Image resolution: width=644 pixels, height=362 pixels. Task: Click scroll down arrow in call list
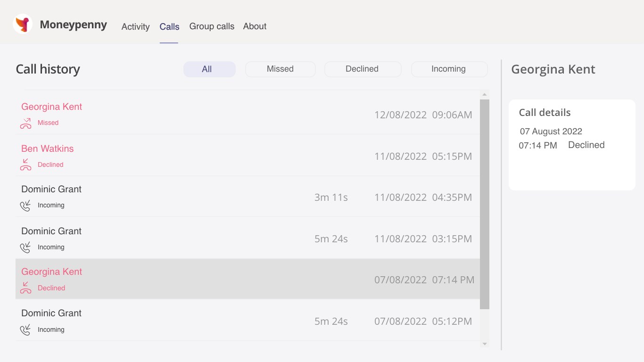[x=484, y=344]
